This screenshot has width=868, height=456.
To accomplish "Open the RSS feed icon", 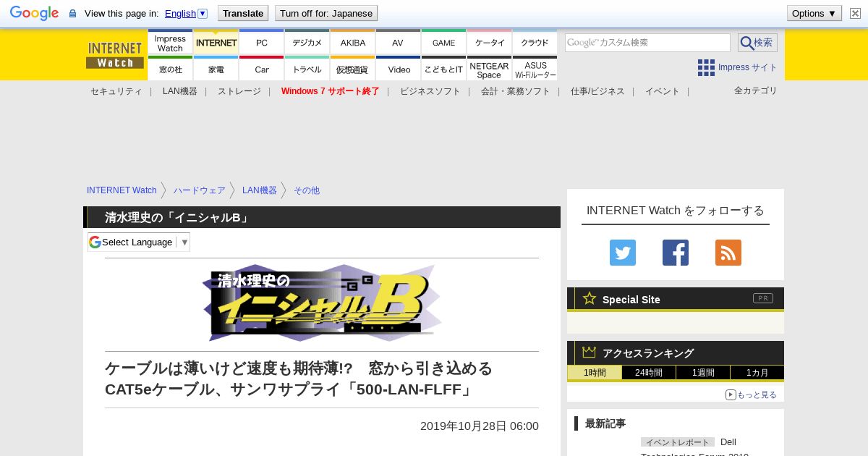I will point(728,253).
